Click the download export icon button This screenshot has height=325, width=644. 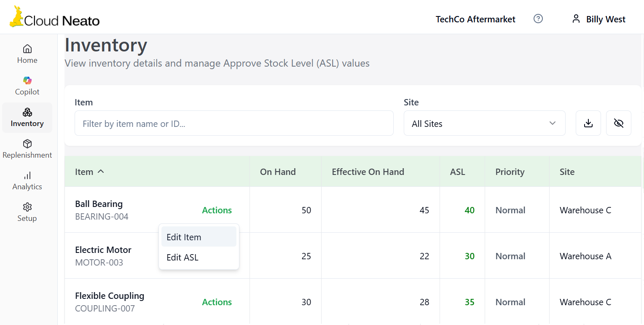[x=588, y=123]
